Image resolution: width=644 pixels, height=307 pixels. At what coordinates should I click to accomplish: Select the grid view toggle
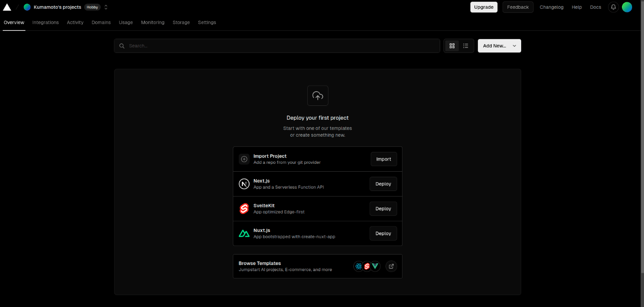pos(452,46)
